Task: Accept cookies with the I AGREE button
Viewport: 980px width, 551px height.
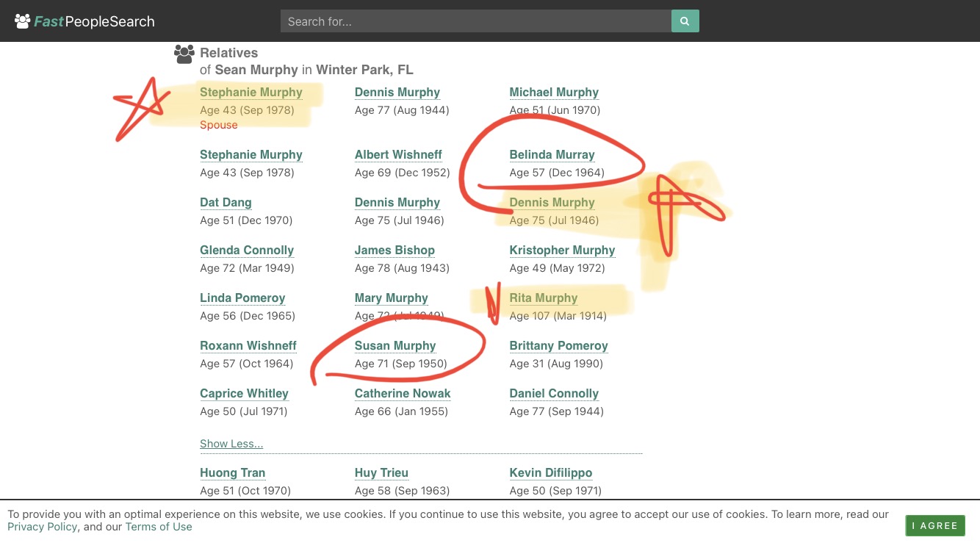Action: (x=935, y=525)
